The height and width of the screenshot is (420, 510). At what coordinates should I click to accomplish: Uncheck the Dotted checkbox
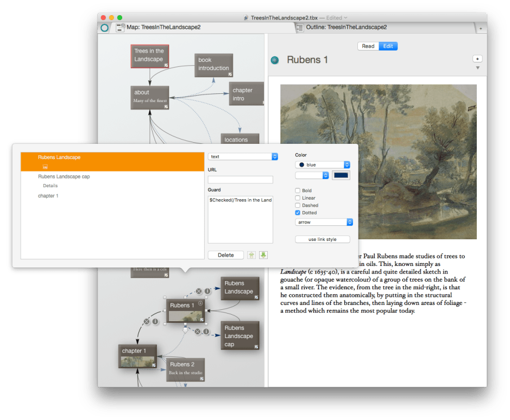(298, 213)
